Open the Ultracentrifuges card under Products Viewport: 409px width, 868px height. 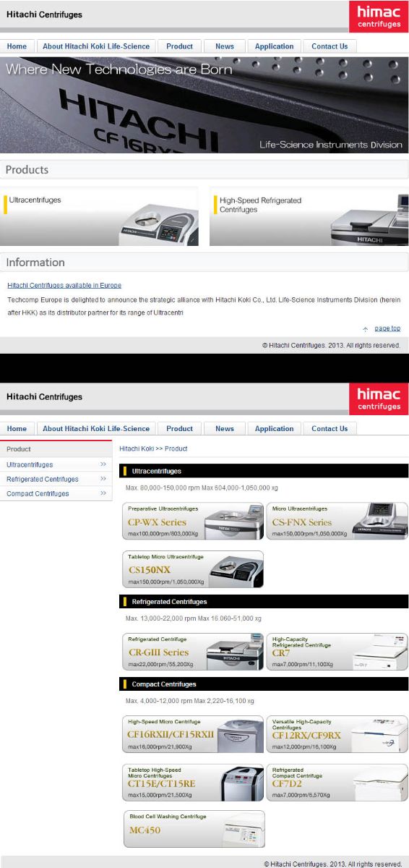click(99, 216)
